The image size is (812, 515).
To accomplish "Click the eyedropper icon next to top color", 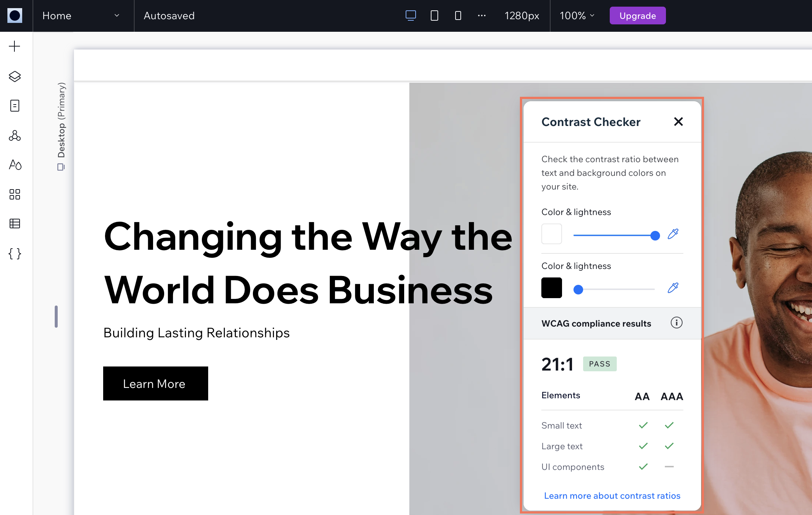I will click(673, 234).
